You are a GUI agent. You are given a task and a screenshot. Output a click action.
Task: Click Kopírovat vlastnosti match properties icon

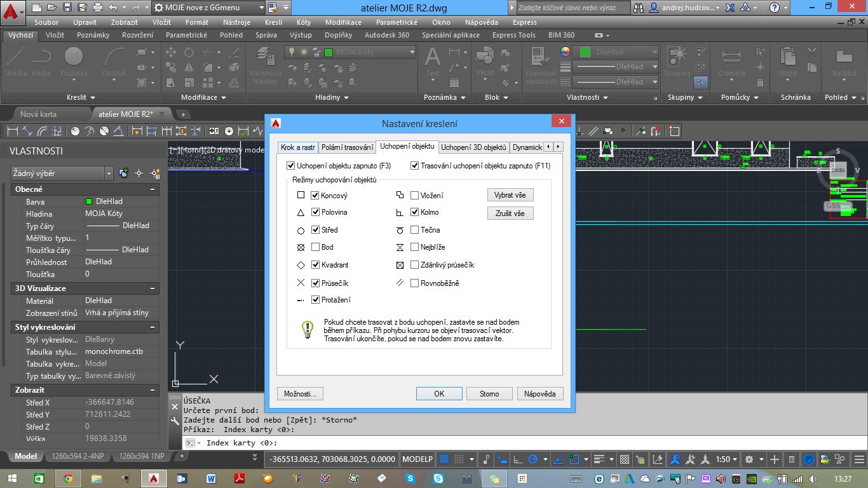tap(541, 65)
